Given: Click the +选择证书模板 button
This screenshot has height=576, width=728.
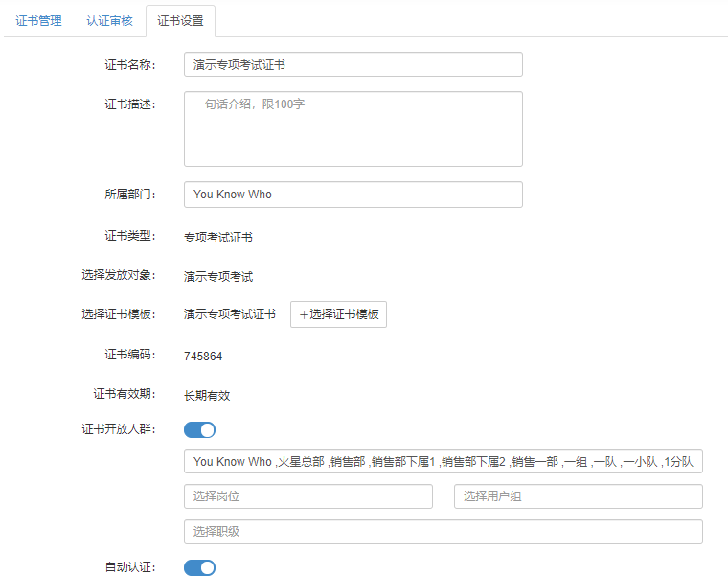Looking at the screenshot, I should click(338, 314).
